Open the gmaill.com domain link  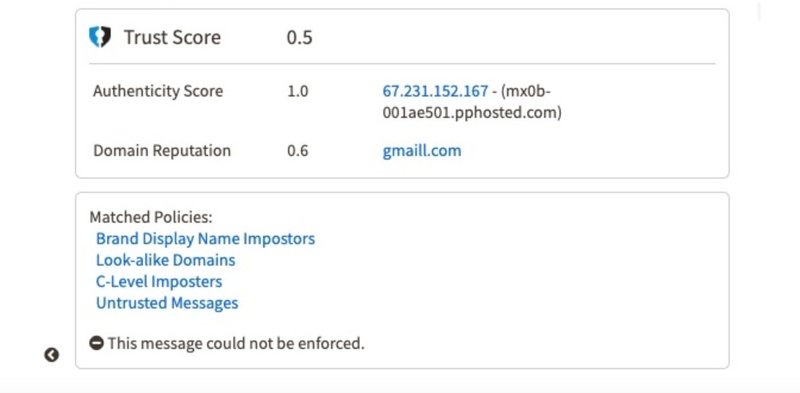[x=422, y=151]
